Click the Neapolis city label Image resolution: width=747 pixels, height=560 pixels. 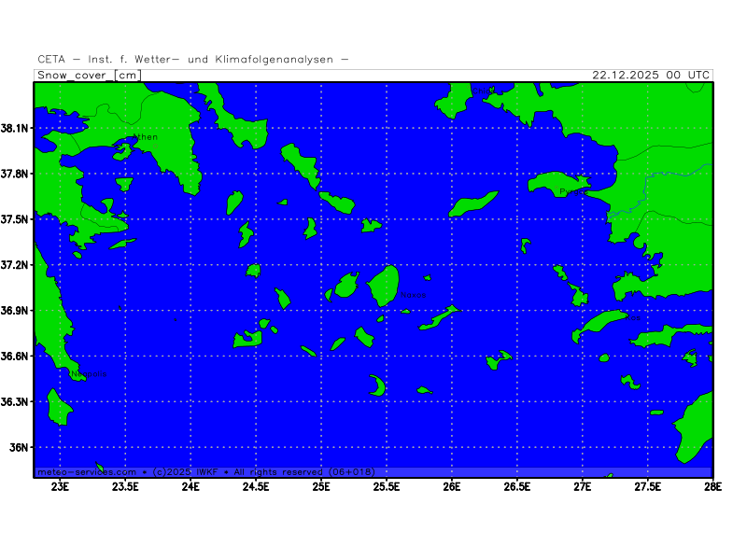89,374
